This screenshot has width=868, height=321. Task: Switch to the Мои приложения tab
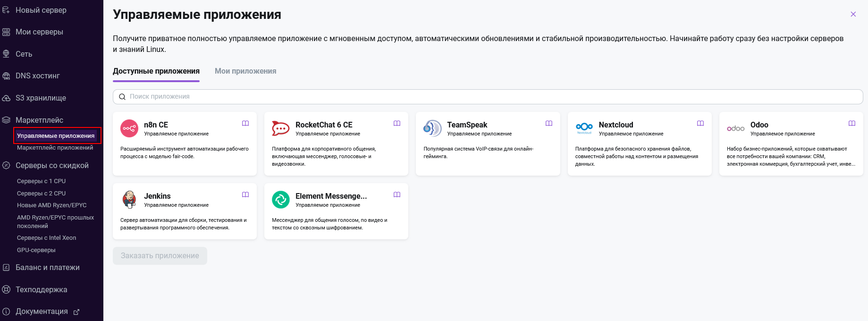pyautogui.click(x=245, y=71)
